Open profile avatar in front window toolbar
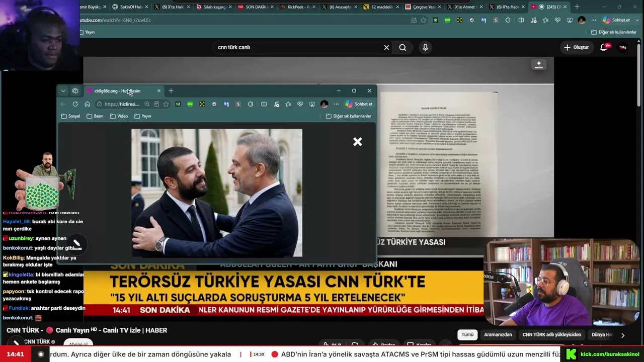This screenshot has width=644, height=362. coord(324,104)
